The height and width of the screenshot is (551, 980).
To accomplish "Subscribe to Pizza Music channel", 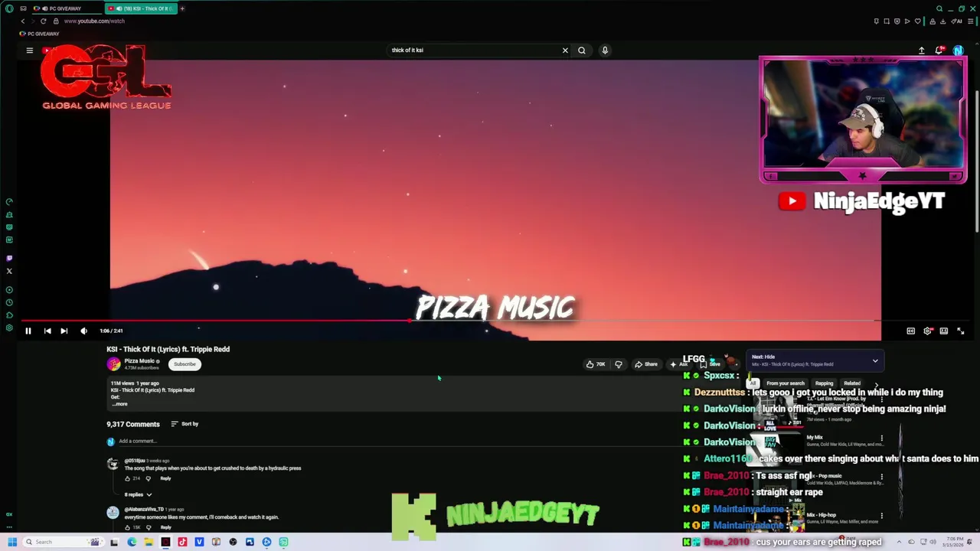I will [x=185, y=364].
